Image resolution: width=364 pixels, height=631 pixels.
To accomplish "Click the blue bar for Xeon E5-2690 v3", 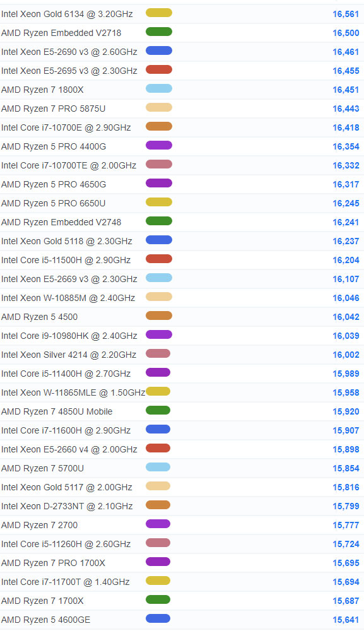I will point(159,50).
